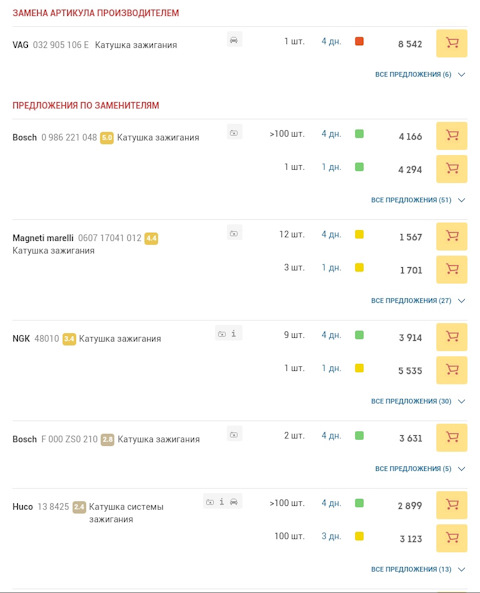This screenshot has height=593, width=480.
Task: Expand all 27 Magneti Marelli offers
Action: 418,301
